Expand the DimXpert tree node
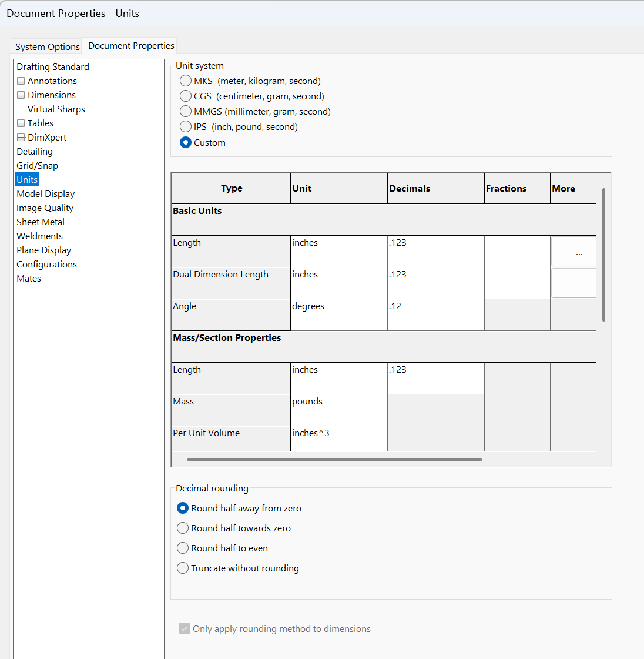 pos(21,138)
